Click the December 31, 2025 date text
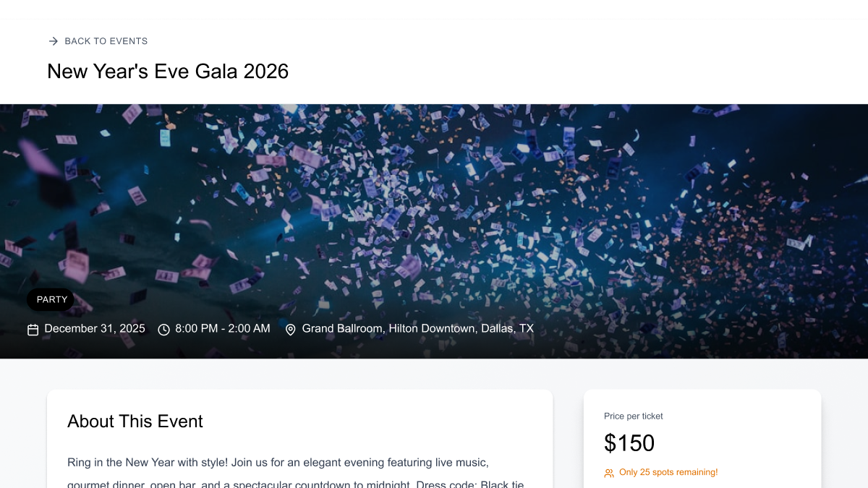This screenshot has width=868, height=488. 95,328
